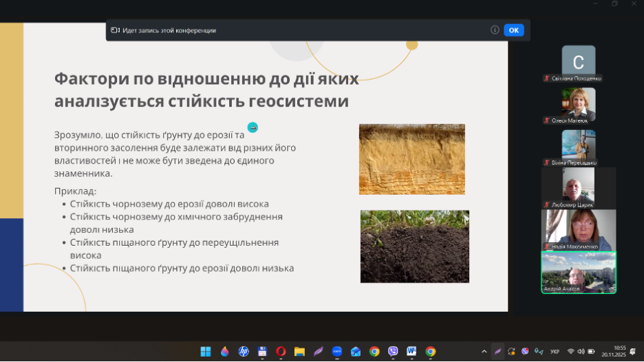
Task: Expand the hidden system tray icons
Action: (x=484, y=352)
